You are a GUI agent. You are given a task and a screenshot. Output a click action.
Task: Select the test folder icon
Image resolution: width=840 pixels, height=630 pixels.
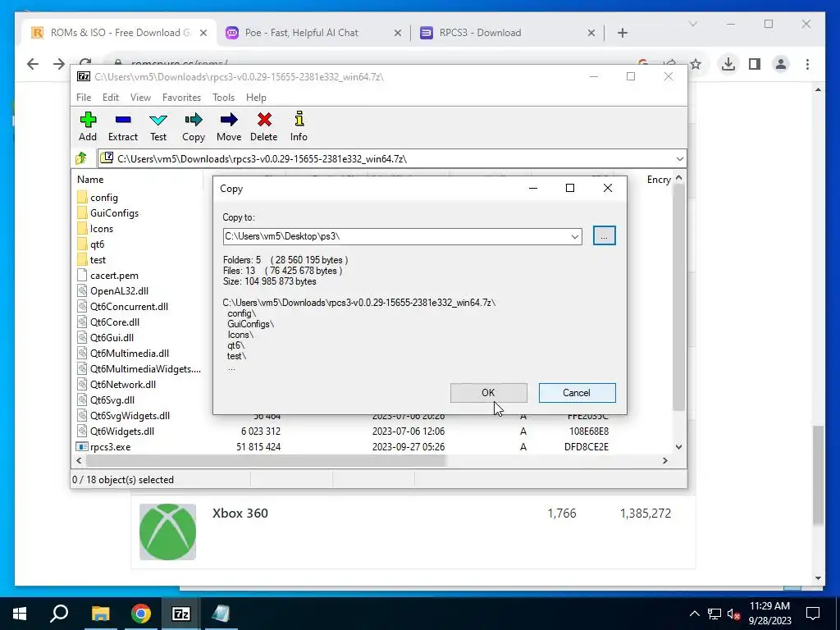click(x=82, y=259)
